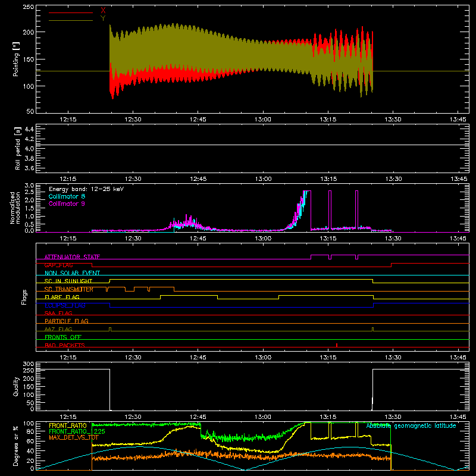This screenshot has height=476, width=476.
Task: Click the 12:45 time label under Flags plot
Action: pyautogui.click(x=198, y=358)
